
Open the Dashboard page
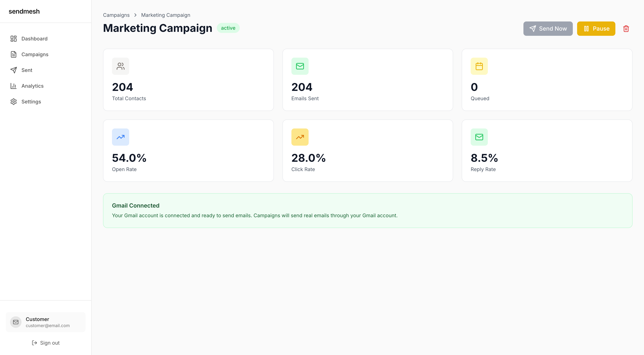point(34,39)
